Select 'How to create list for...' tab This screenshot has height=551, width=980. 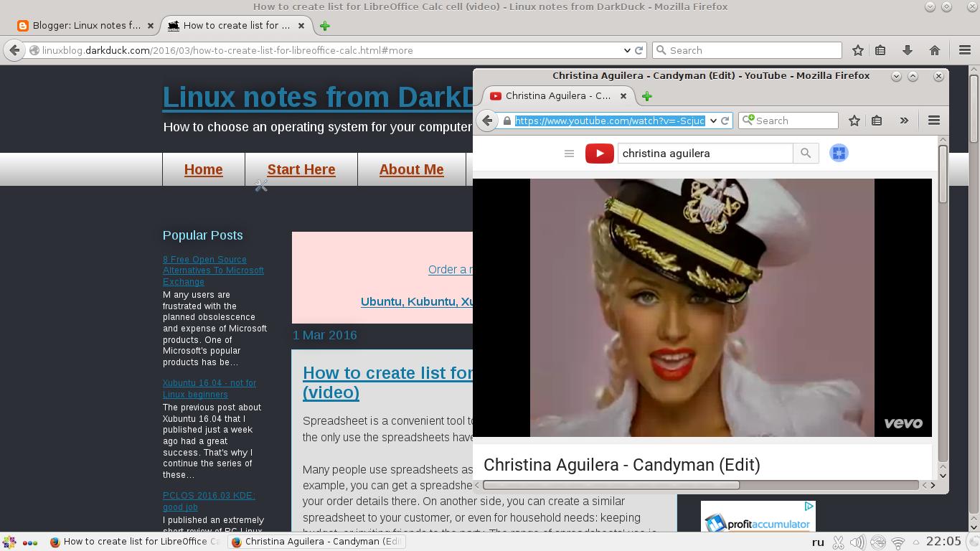[237, 25]
